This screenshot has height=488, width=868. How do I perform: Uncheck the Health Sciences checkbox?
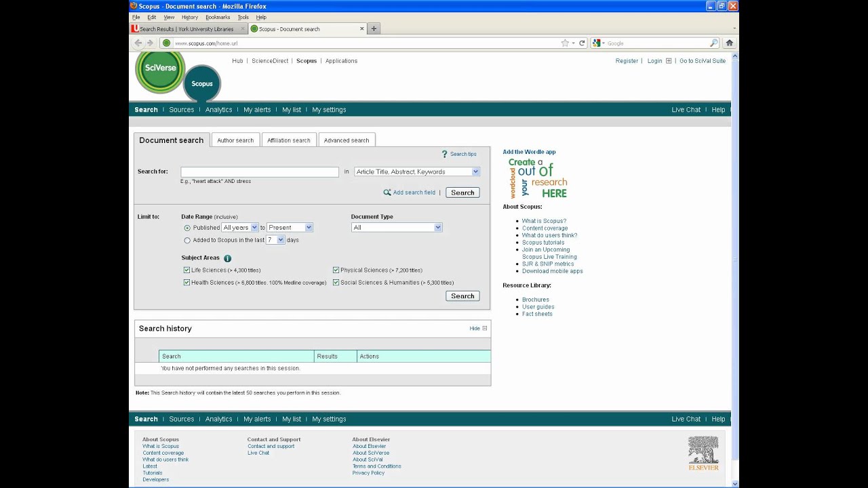[186, 282]
